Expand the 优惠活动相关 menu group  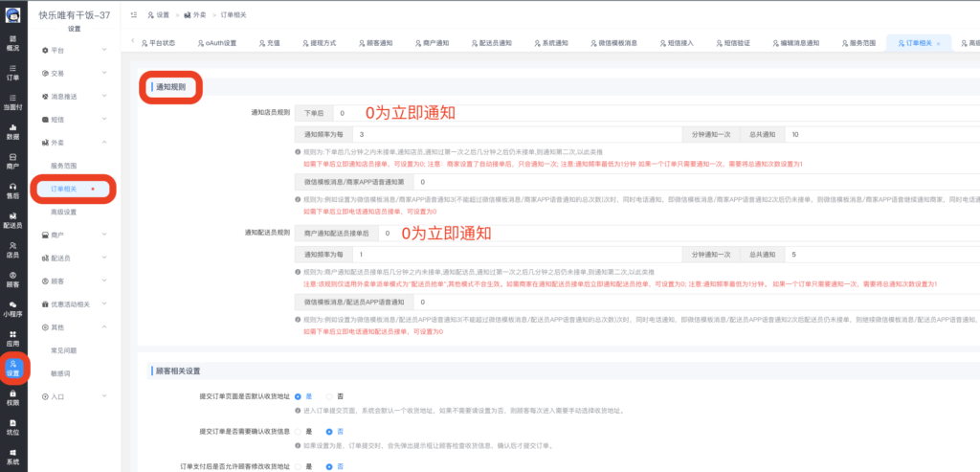coord(75,303)
